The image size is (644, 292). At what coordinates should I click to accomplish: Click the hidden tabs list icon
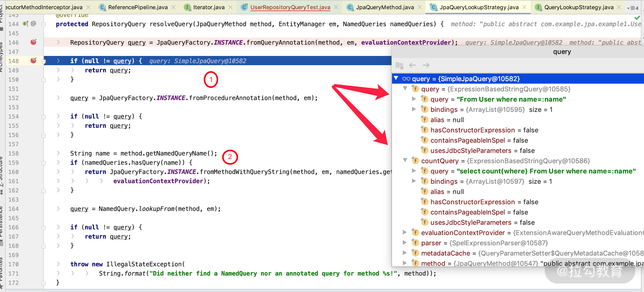(x=633, y=8)
